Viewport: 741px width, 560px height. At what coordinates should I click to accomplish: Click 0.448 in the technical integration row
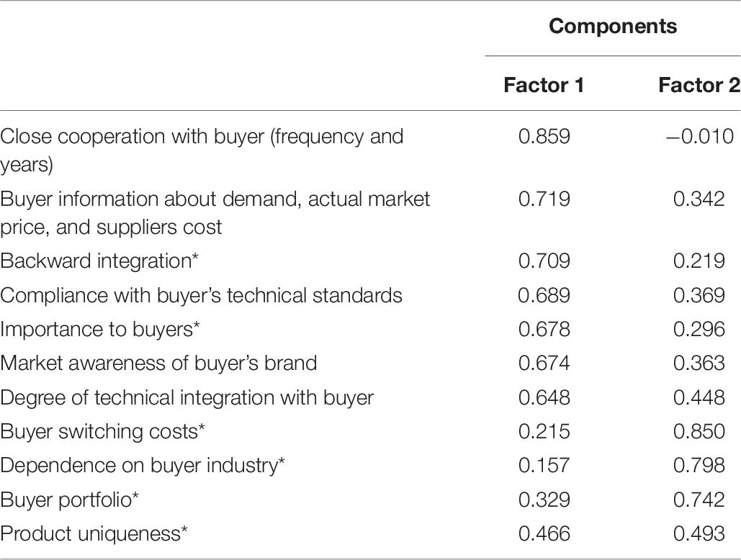pyautogui.click(x=699, y=397)
